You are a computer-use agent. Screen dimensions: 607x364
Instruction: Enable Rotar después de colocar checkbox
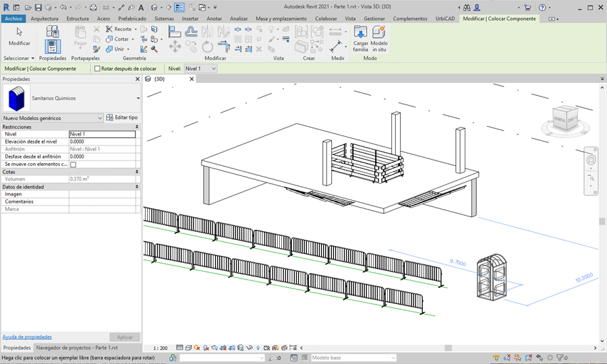[x=98, y=69]
